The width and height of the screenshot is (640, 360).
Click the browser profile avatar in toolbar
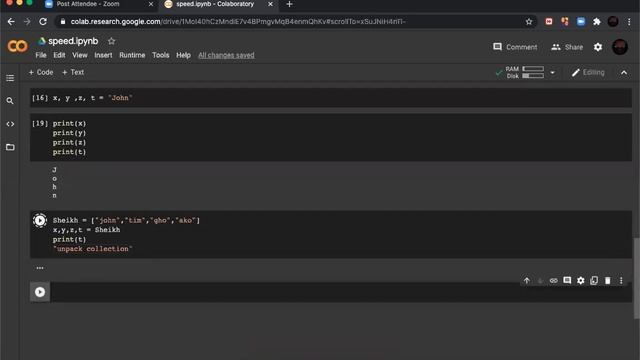point(613,22)
